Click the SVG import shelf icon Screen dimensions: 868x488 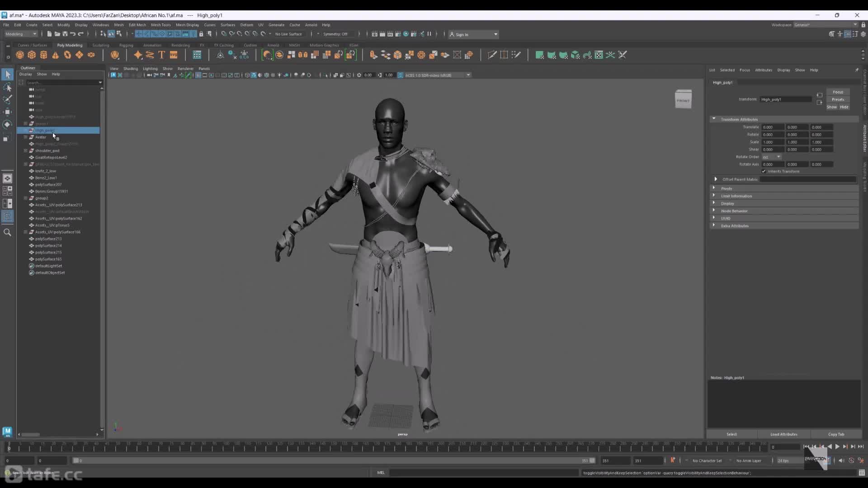pos(174,55)
